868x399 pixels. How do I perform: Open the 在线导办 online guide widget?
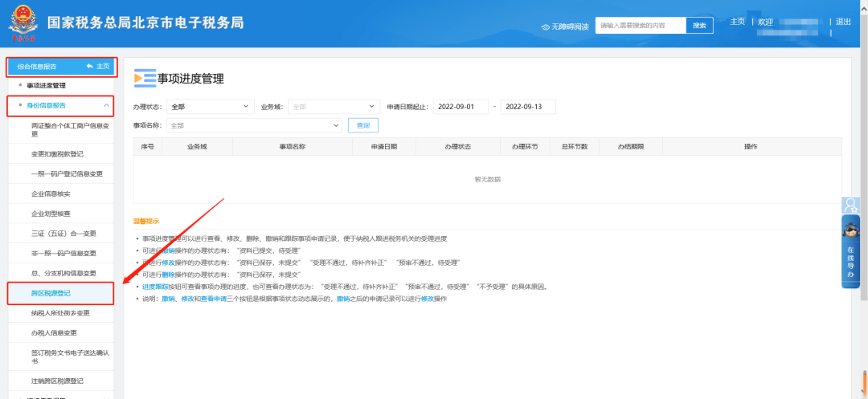point(850,252)
